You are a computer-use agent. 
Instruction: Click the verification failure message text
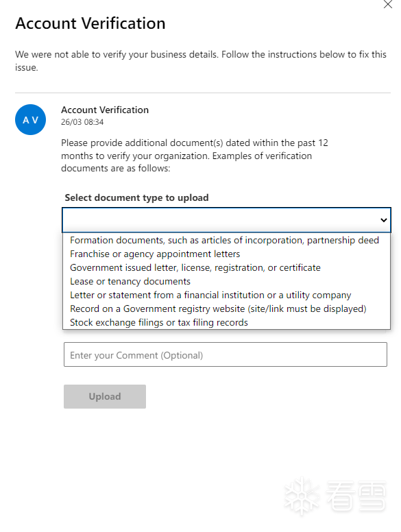(x=201, y=61)
